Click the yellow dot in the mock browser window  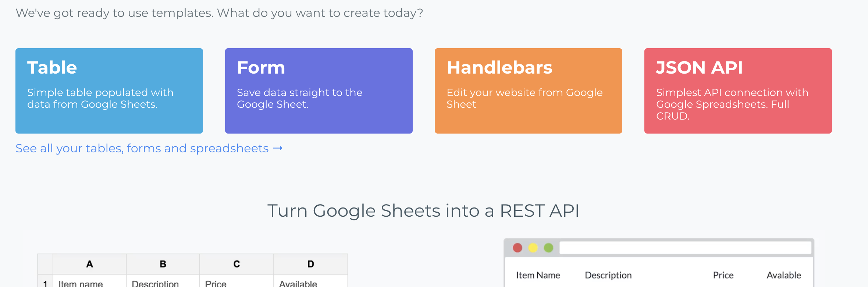point(533,248)
